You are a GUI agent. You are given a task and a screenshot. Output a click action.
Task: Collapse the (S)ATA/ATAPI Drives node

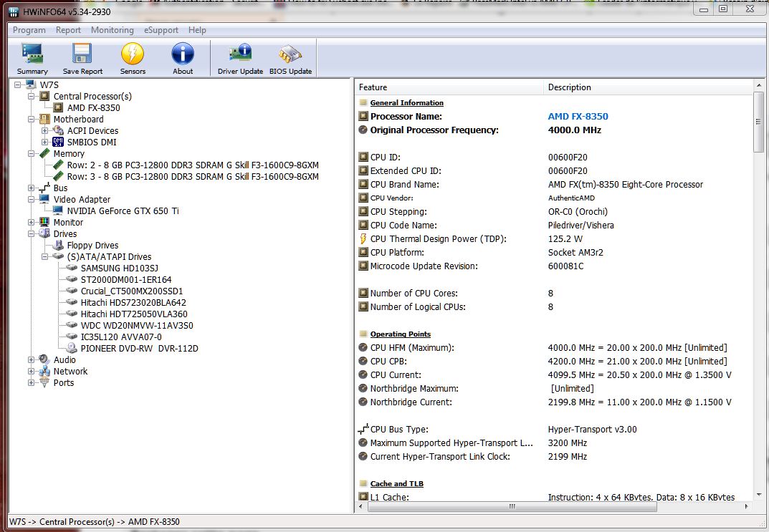45,257
